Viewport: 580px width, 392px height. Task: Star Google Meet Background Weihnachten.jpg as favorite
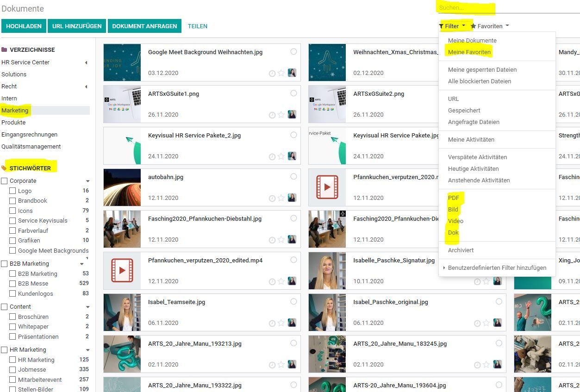[x=281, y=73]
